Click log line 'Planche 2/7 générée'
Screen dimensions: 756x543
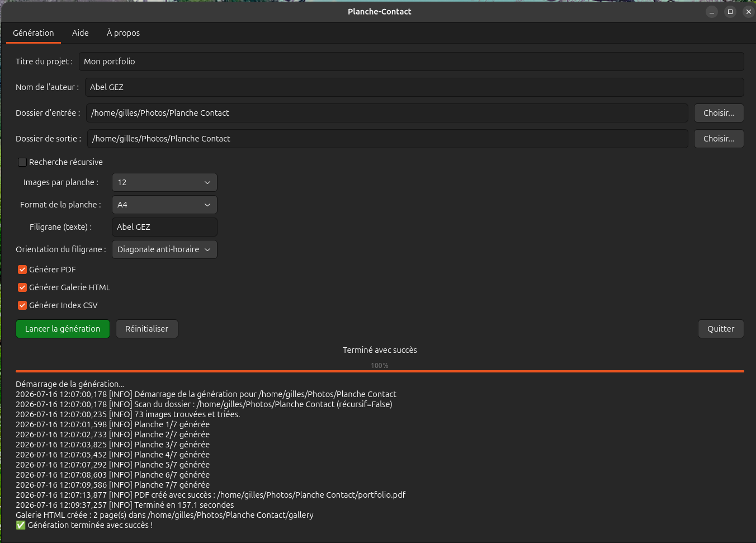[112, 435]
